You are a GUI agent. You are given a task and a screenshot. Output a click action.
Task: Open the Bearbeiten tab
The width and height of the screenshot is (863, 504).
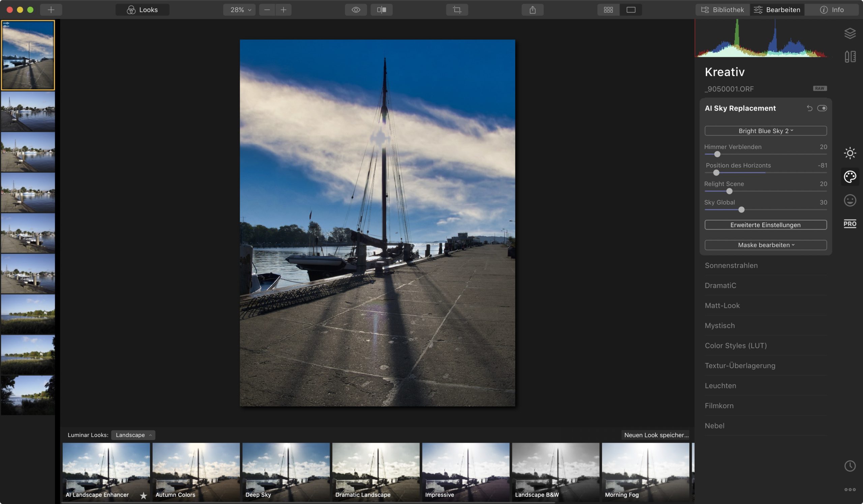click(x=777, y=9)
